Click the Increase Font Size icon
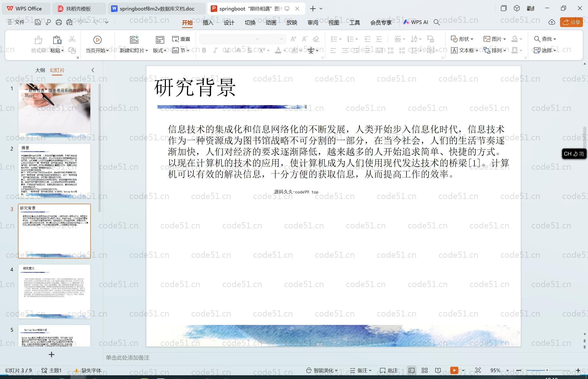 coord(293,39)
